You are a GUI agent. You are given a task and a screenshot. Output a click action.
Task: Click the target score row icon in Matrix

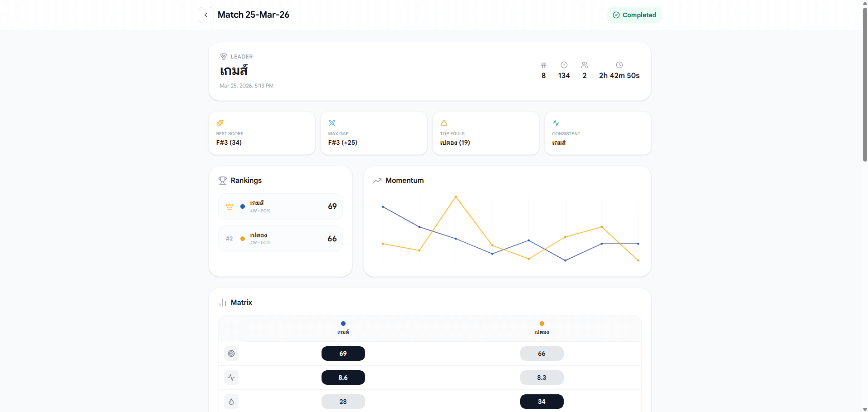click(231, 353)
